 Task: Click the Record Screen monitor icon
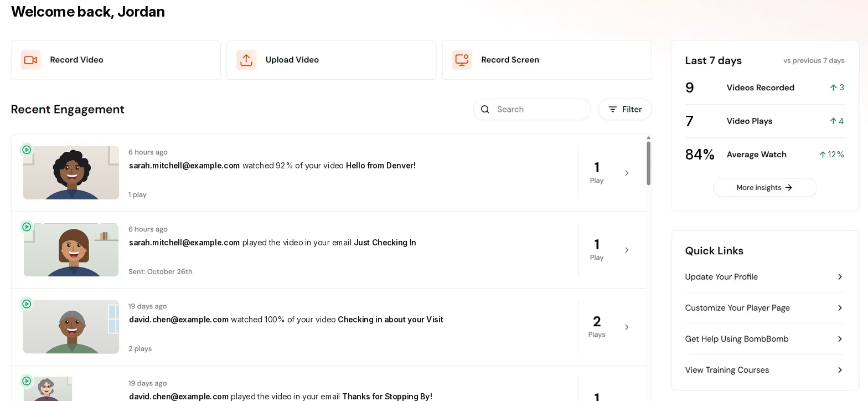(462, 60)
